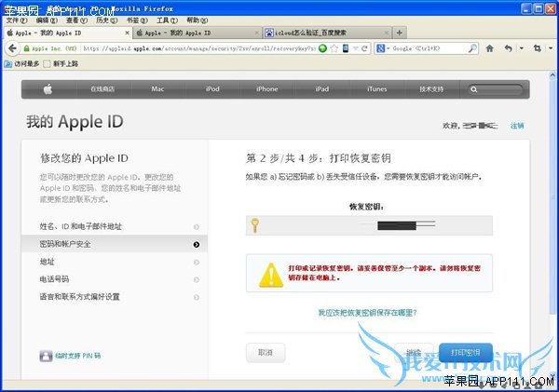Viewport: 559px width, 392px height.
Task: Click arrow icon beside 语言和联系方式 row
Action: tap(197, 297)
